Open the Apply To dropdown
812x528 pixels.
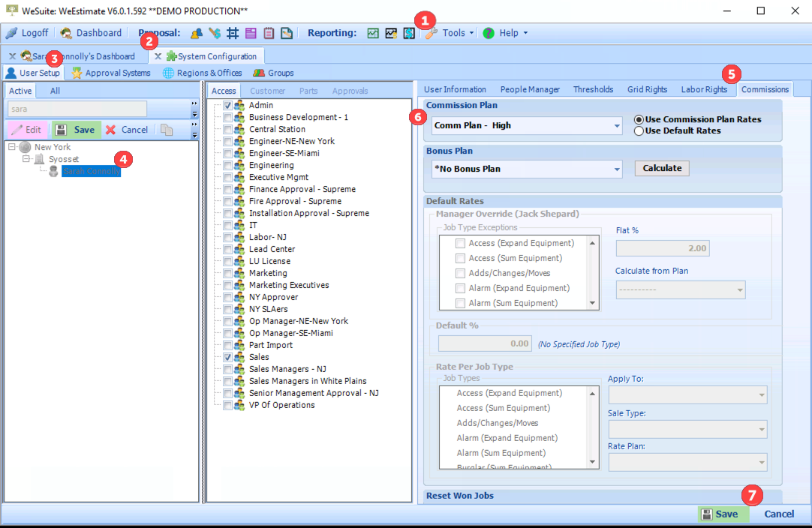pos(762,395)
